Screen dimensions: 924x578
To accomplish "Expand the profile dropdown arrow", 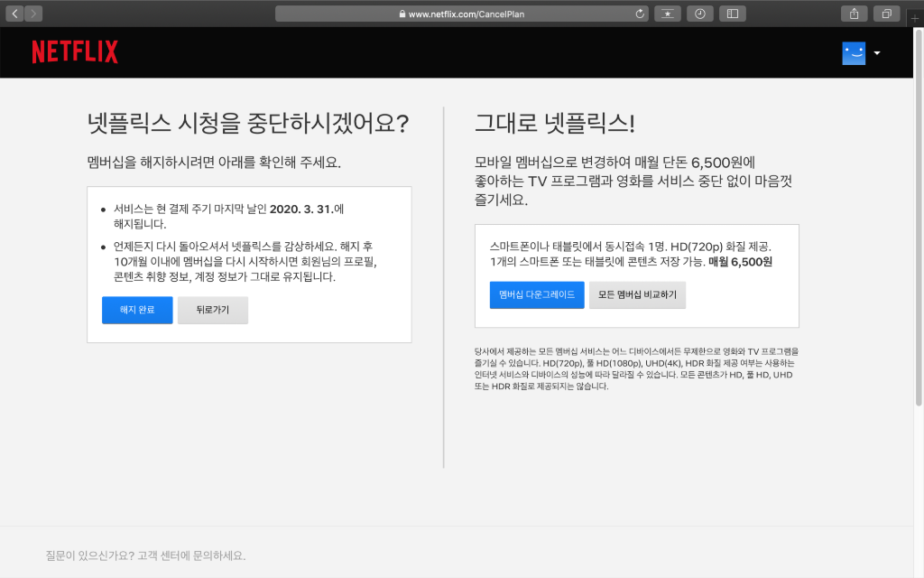I will (x=877, y=53).
